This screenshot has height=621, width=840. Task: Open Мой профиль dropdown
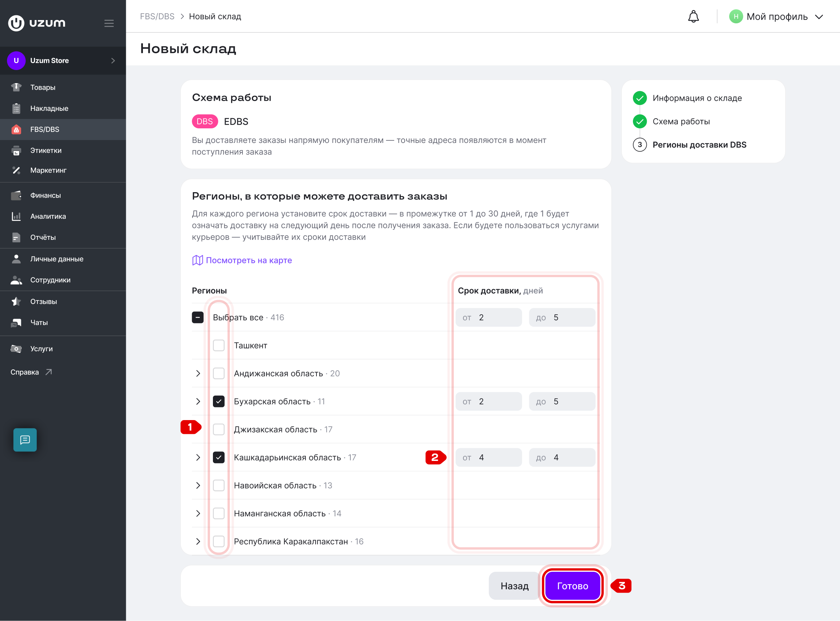[x=777, y=16]
